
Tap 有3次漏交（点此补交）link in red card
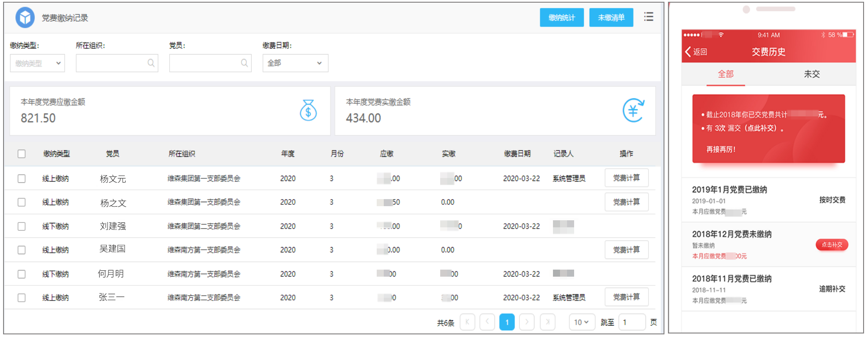tap(745, 128)
